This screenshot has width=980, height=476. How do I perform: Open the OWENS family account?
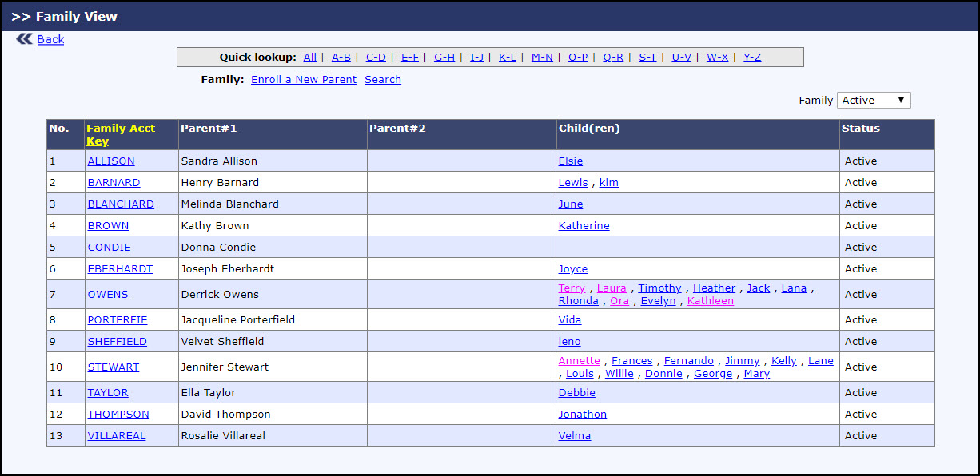pos(108,295)
